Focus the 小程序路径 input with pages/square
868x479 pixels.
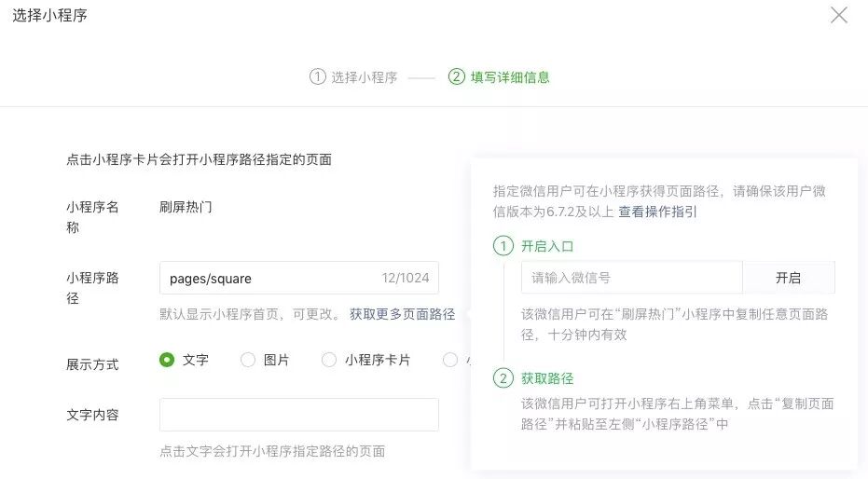tap(270, 279)
